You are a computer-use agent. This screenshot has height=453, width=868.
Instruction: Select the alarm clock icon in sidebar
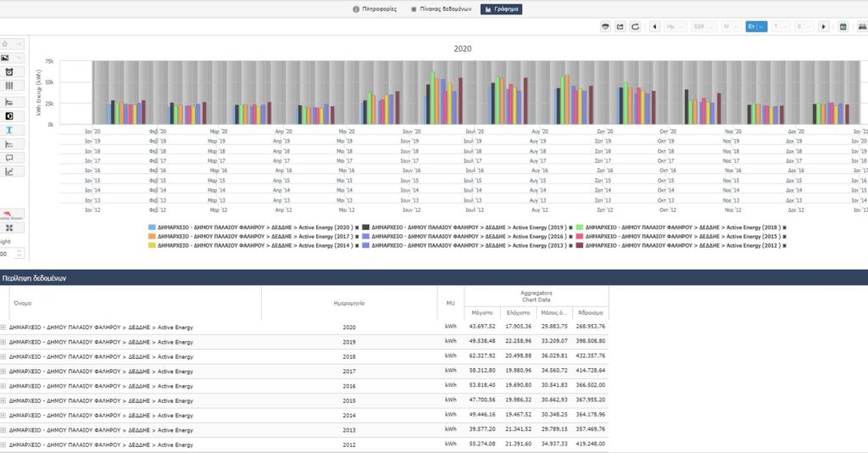tap(9, 72)
